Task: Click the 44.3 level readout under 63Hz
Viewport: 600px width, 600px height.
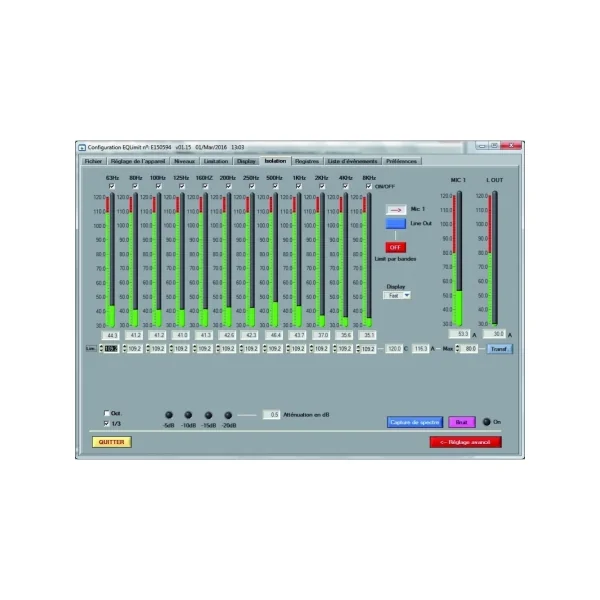Action: tap(110, 336)
